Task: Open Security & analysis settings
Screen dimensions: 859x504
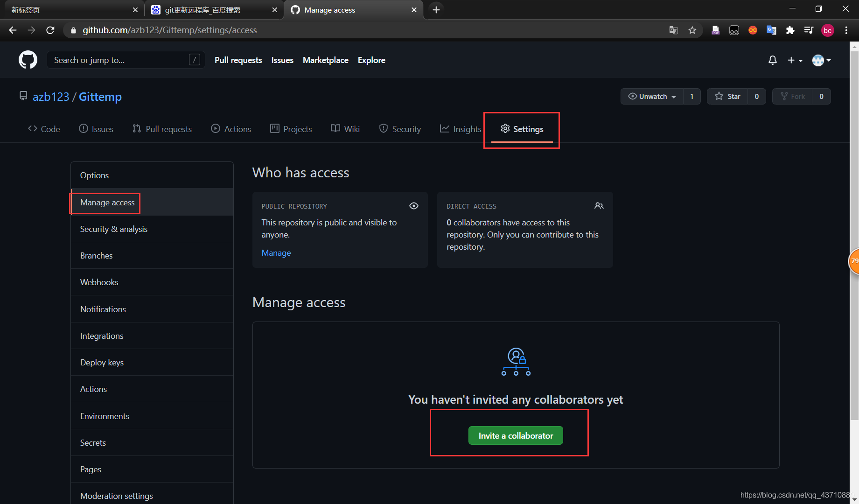Action: click(152, 229)
